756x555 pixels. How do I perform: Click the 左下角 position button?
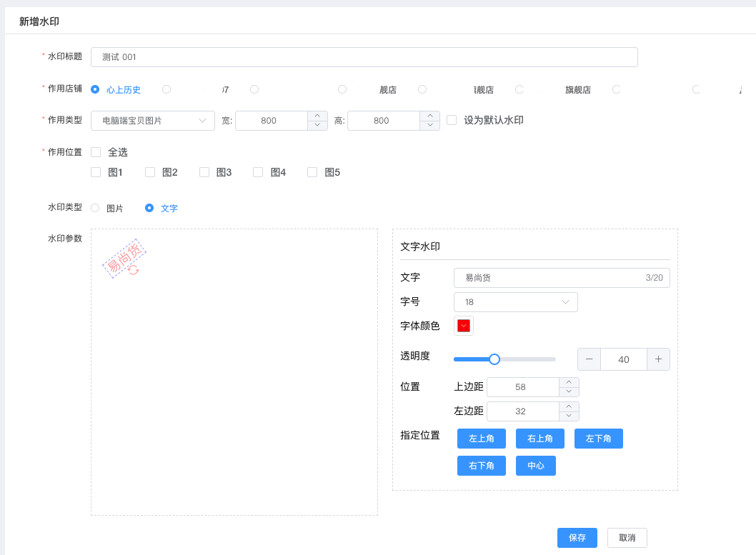click(598, 439)
